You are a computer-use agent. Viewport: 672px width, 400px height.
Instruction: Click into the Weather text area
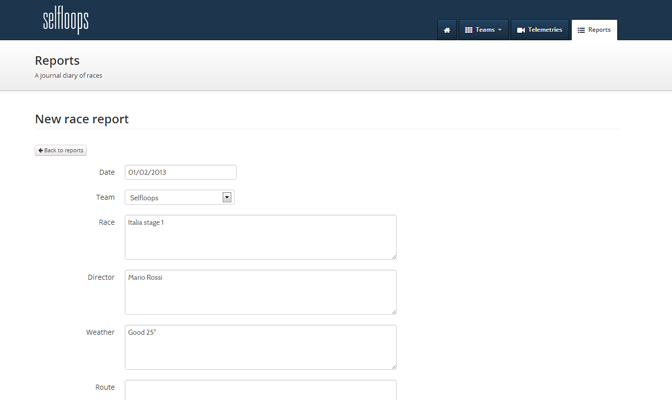coord(260,347)
